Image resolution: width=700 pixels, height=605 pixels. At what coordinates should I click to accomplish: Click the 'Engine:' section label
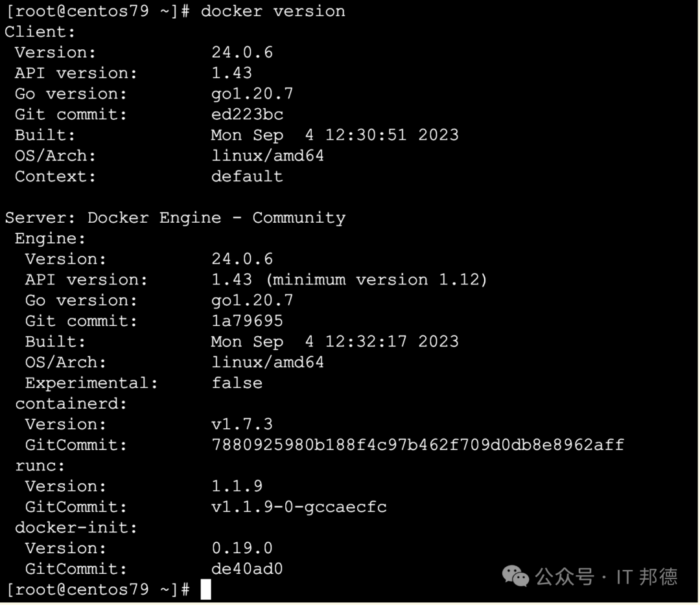pos(50,238)
